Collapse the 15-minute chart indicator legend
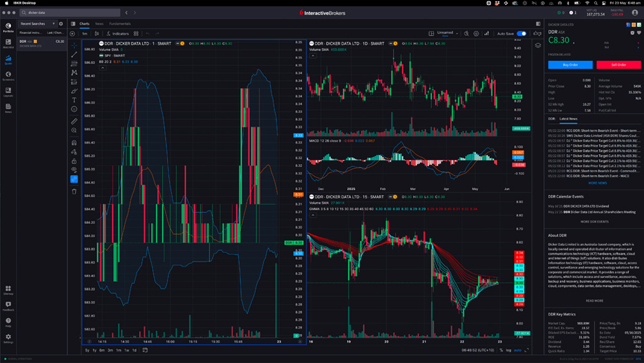Image resolution: width=644 pixels, height=363 pixels. pyautogui.click(x=313, y=215)
